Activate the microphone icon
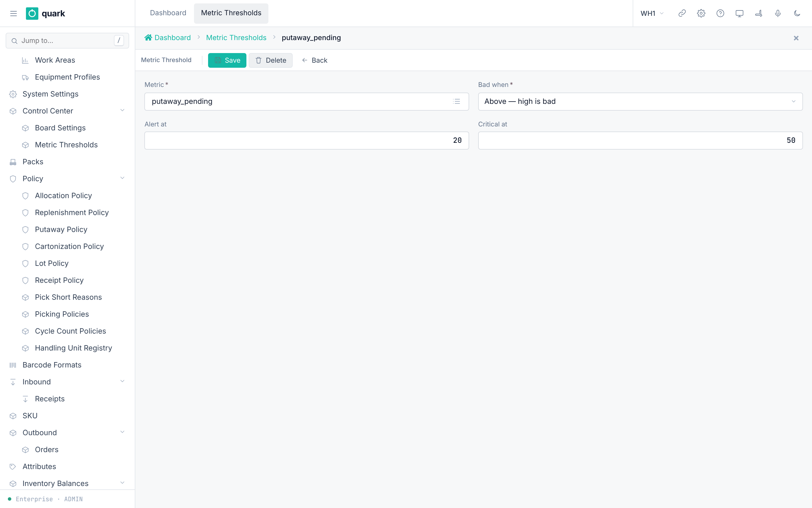The height and width of the screenshot is (508, 812). click(777, 14)
